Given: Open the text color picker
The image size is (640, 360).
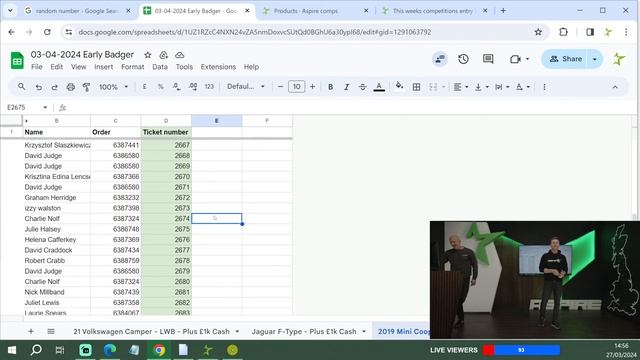Looking at the screenshot, I should click(x=379, y=87).
